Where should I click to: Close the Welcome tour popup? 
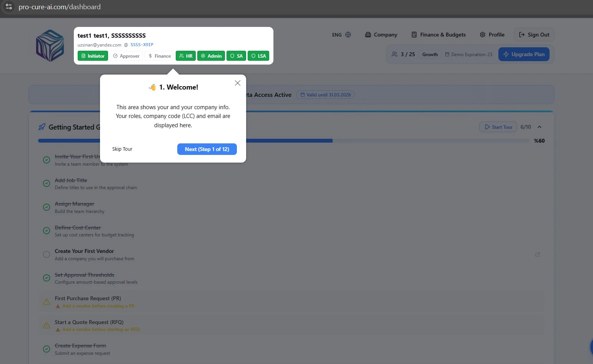click(x=238, y=83)
